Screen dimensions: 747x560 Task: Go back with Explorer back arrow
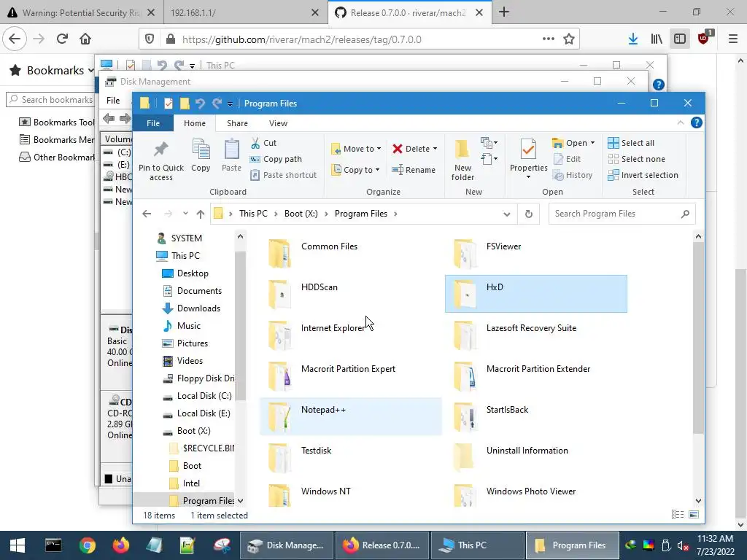(147, 214)
